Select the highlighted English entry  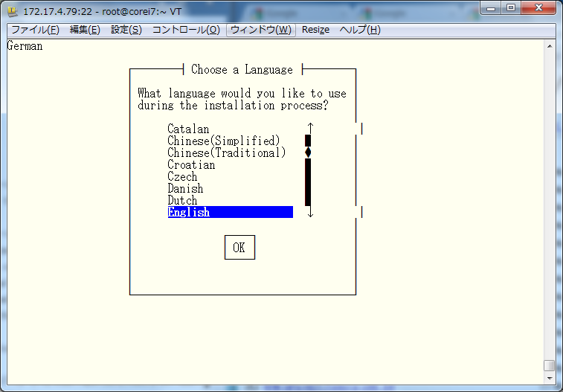[x=229, y=213]
